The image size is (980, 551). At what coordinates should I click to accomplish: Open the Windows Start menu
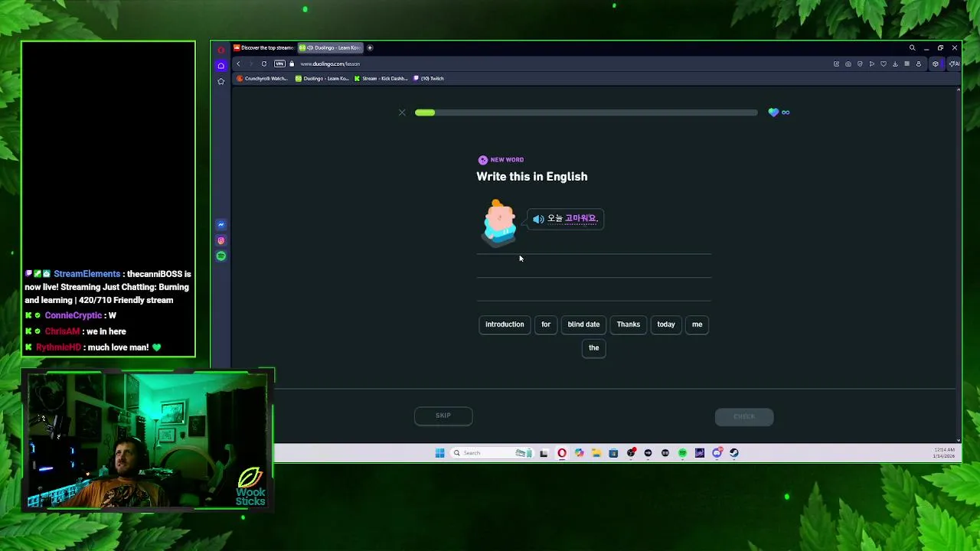coord(439,453)
